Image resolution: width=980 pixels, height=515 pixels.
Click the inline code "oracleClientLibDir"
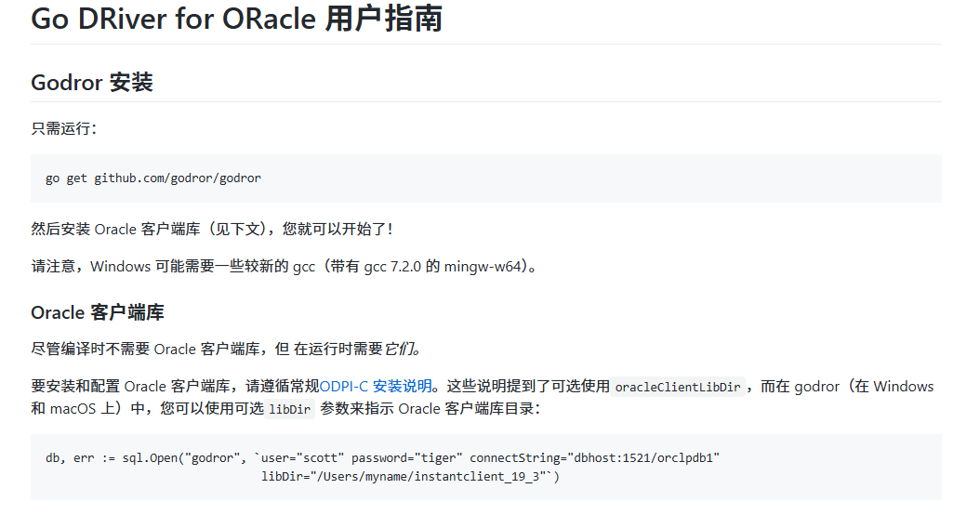(678, 387)
